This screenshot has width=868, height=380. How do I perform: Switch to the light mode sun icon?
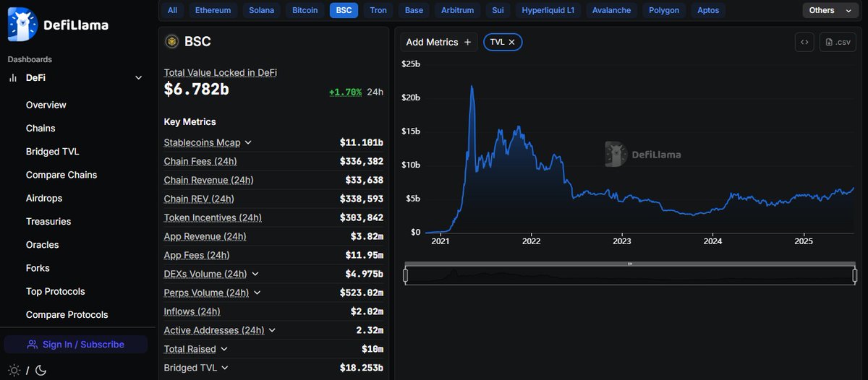coord(14,370)
